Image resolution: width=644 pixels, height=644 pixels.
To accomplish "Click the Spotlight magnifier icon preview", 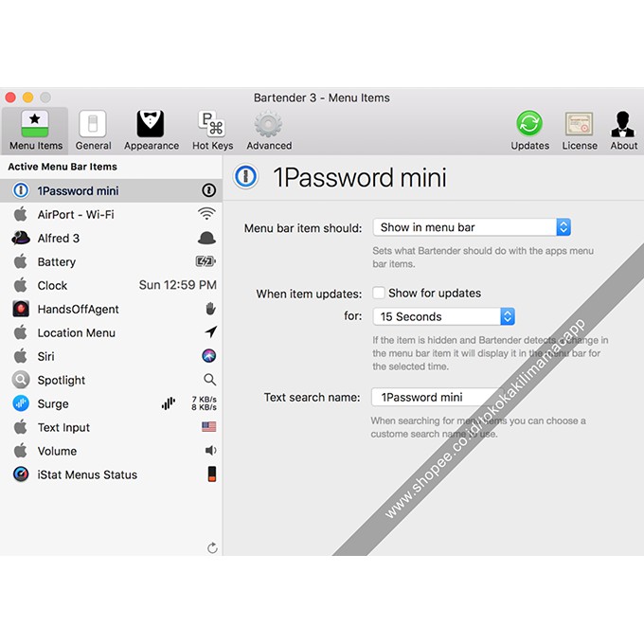I will [210, 380].
